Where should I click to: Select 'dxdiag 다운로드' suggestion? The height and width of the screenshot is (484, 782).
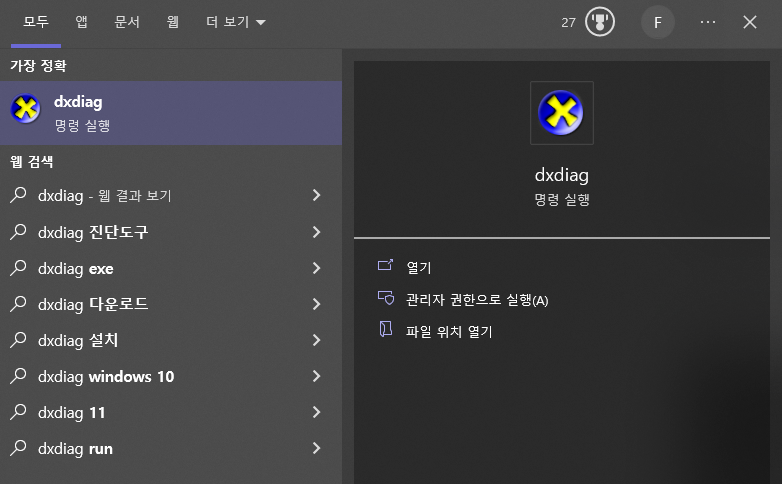(171, 304)
